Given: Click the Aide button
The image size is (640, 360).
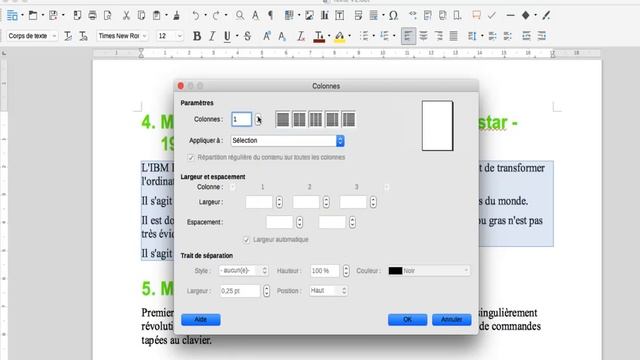Looking at the screenshot, I should [200, 320].
